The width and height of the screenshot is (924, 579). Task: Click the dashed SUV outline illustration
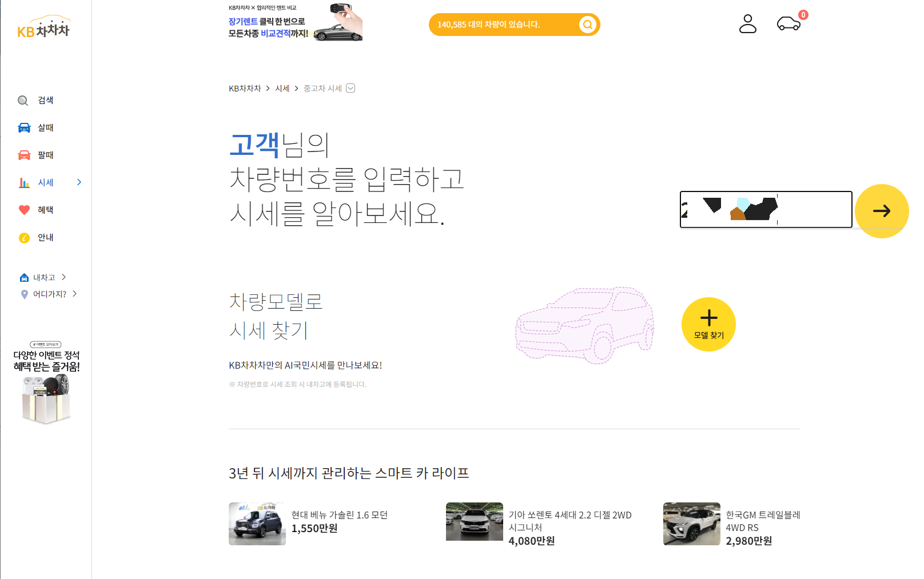click(584, 325)
